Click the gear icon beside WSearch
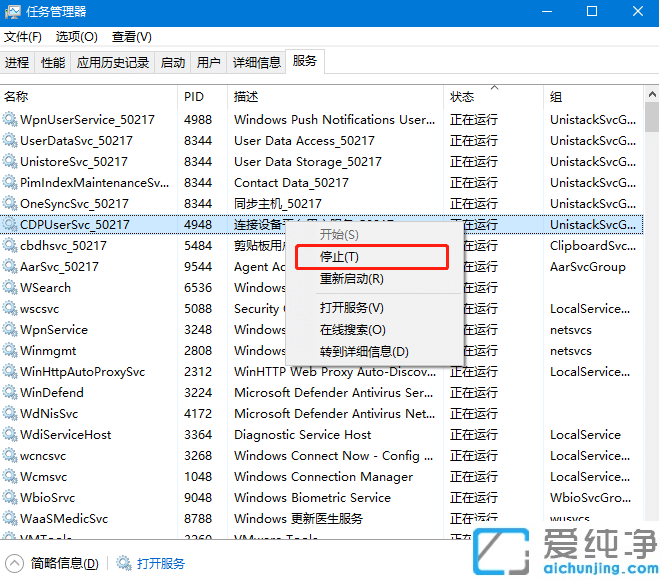 (x=10, y=287)
